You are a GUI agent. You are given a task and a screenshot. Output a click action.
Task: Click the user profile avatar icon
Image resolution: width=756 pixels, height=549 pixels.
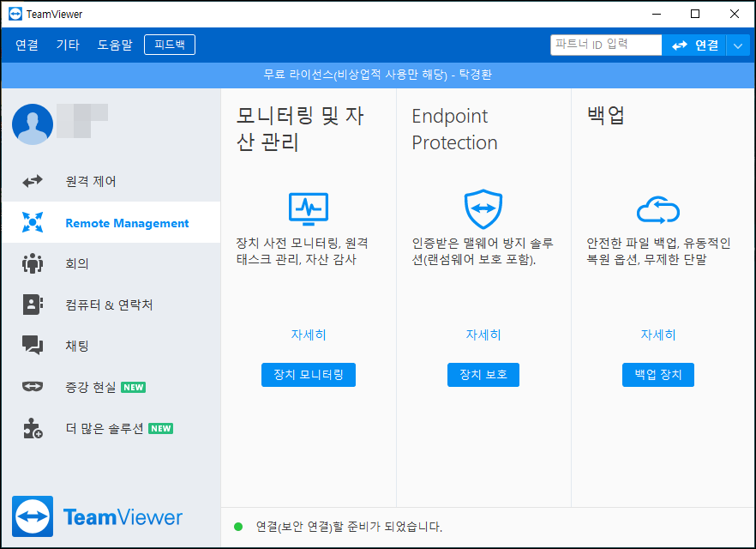[x=33, y=124]
